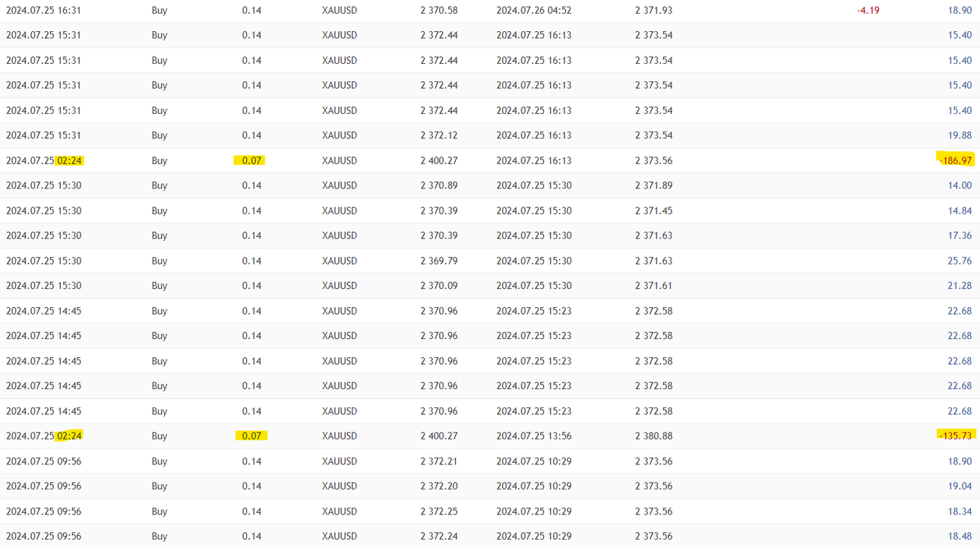
Task: Select profit value 19.88
Action: click(x=959, y=135)
